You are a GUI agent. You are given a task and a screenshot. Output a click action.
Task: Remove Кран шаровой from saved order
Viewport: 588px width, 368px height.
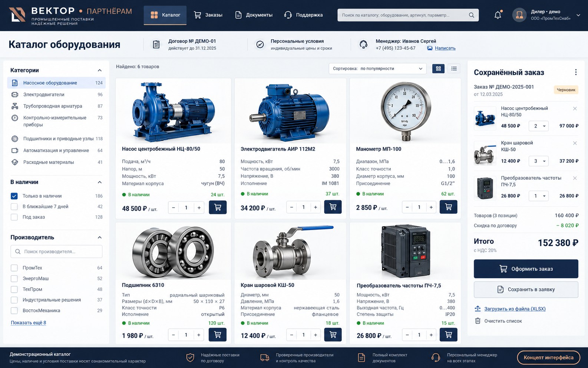(575, 143)
